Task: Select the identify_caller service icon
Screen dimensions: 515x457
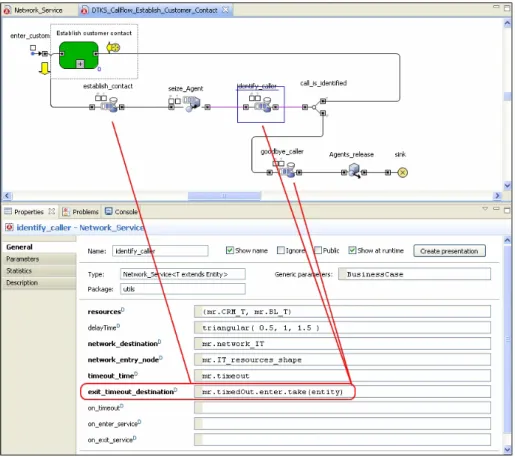Action: coord(263,105)
